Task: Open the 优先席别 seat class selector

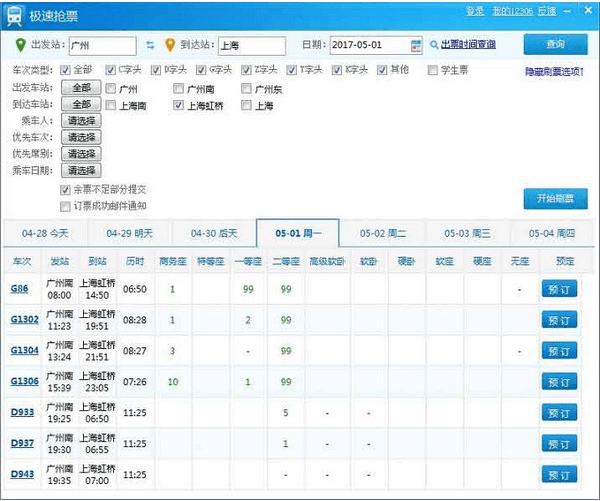Action: (x=81, y=154)
